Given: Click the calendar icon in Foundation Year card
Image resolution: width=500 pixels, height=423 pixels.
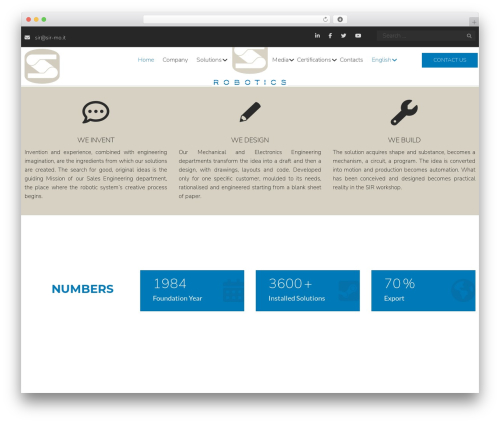Looking at the screenshot, I should 233,291.
